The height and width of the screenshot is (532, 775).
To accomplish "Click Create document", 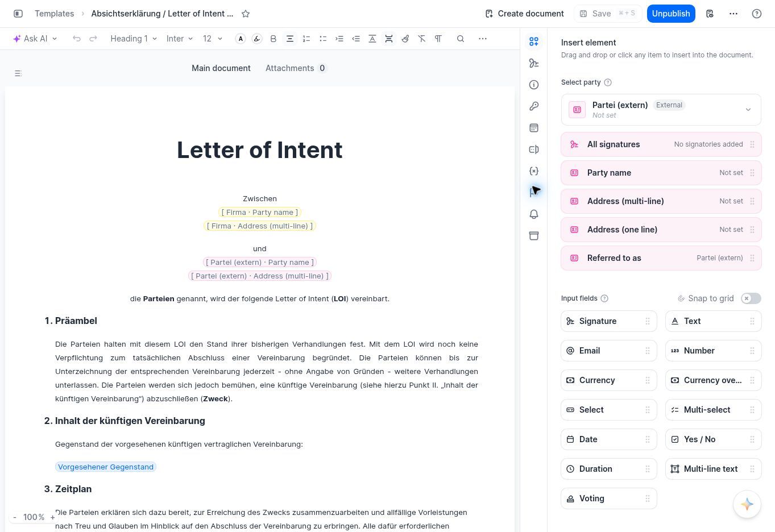I will 524,14.
